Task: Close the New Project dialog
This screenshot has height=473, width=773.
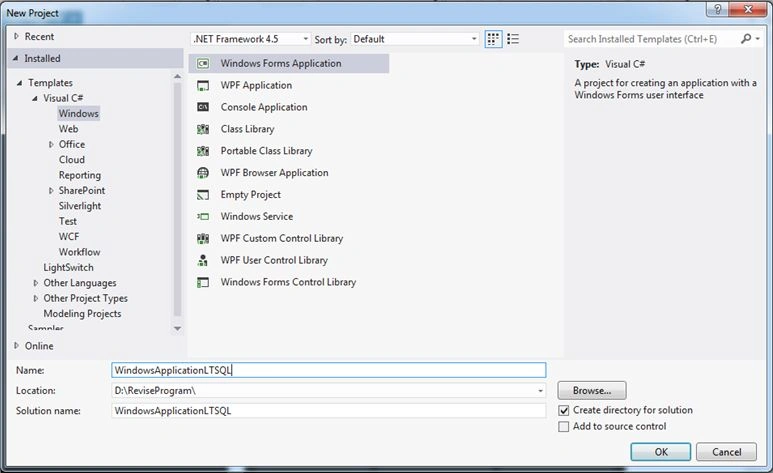Action: [x=748, y=9]
